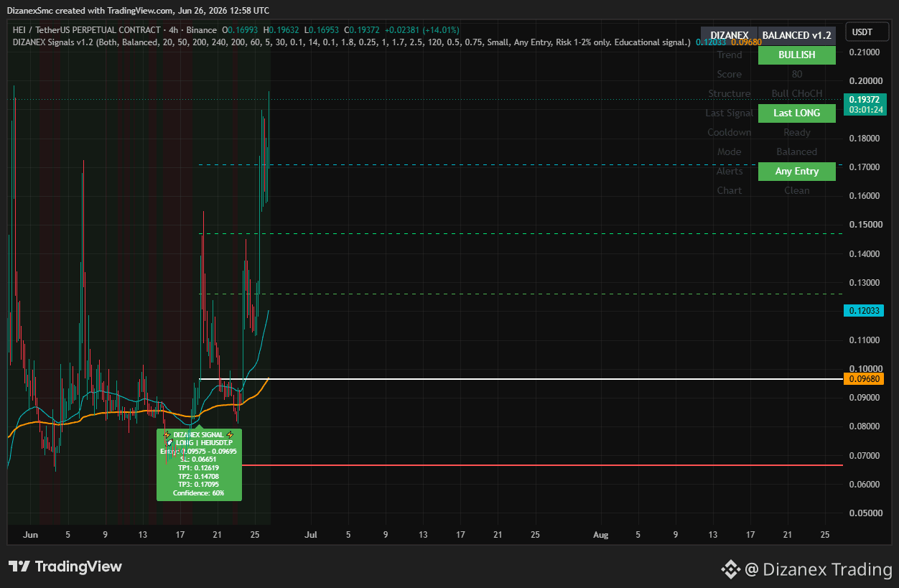Click the 0.14000 price scale label
This screenshot has width=899, height=588.
coord(863,254)
